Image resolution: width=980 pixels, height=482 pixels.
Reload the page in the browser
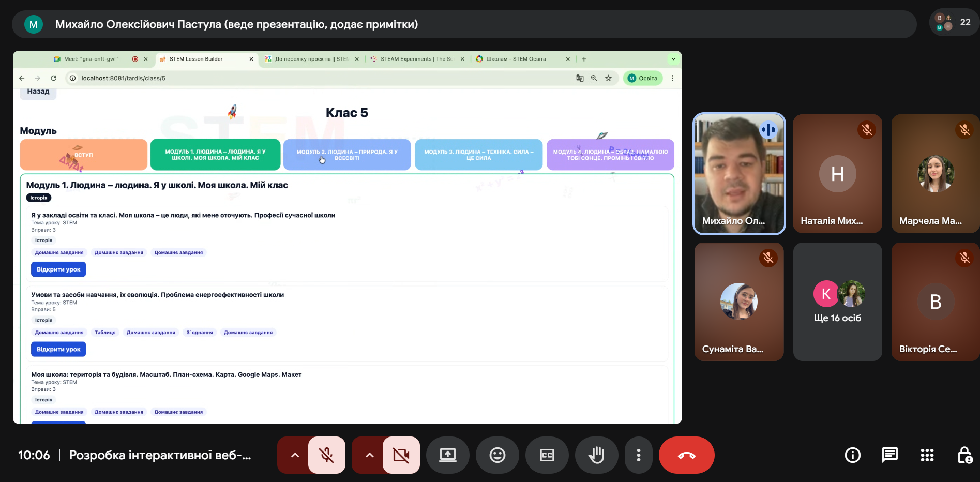click(x=54, y=78)
